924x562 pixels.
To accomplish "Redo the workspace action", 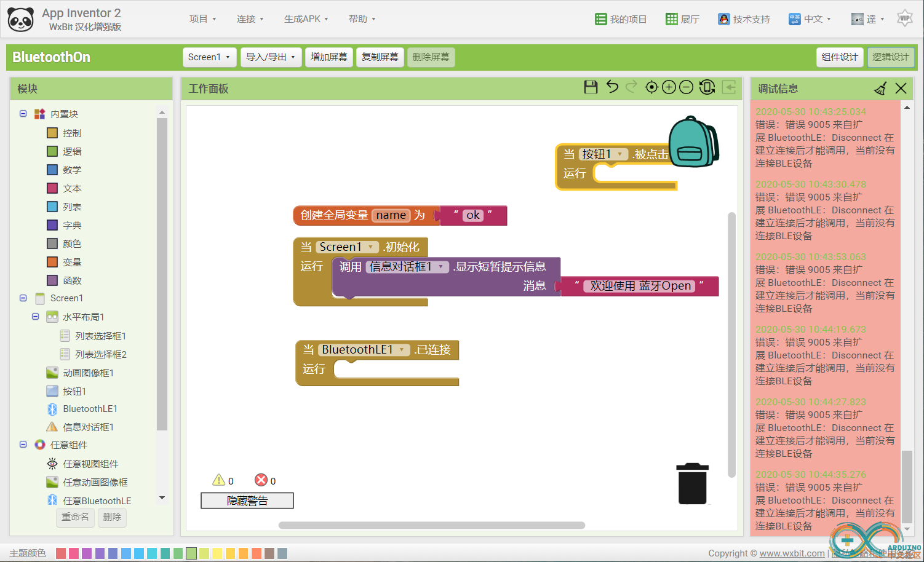I will point(631,87).
